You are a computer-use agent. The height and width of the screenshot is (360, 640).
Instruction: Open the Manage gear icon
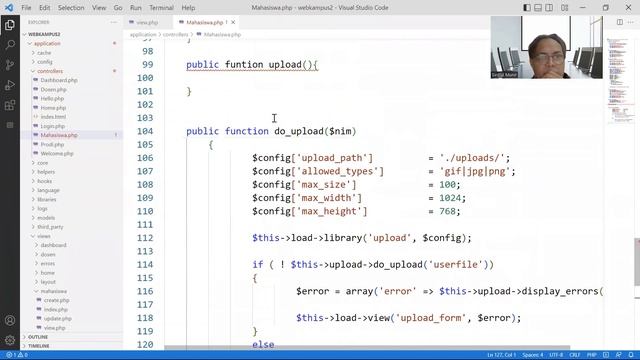[10, 340]
